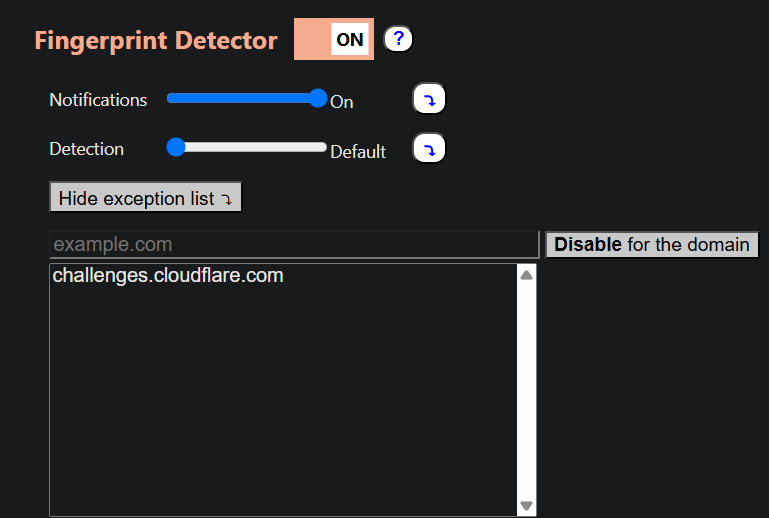The height and width of the screenshot is (518, 769).
Task: Click the Detection slider handle
Action: (x=176, y=147)
